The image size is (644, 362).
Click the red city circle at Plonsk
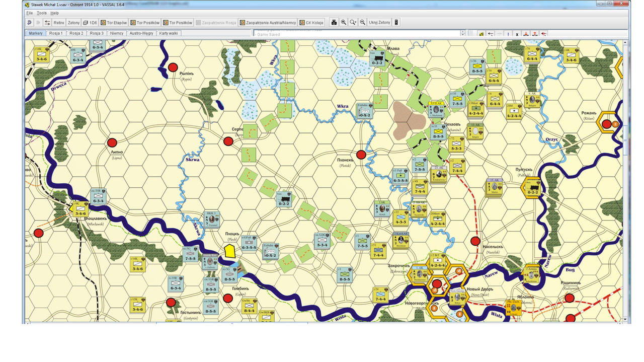click(x=361, y=155)
